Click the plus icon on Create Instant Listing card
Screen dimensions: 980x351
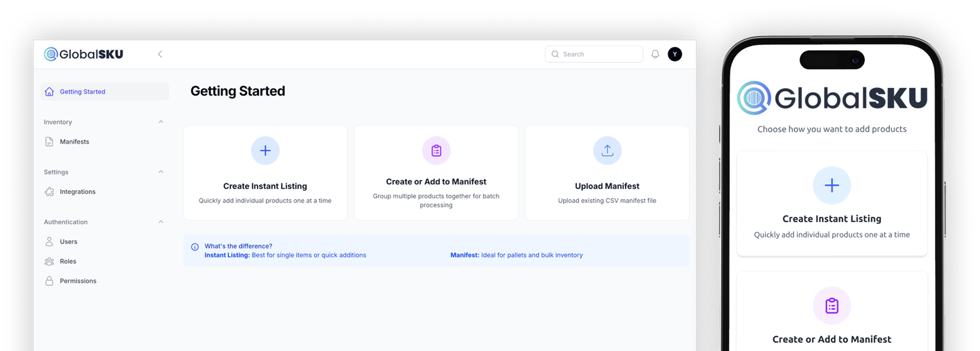(x=265, y=150)
